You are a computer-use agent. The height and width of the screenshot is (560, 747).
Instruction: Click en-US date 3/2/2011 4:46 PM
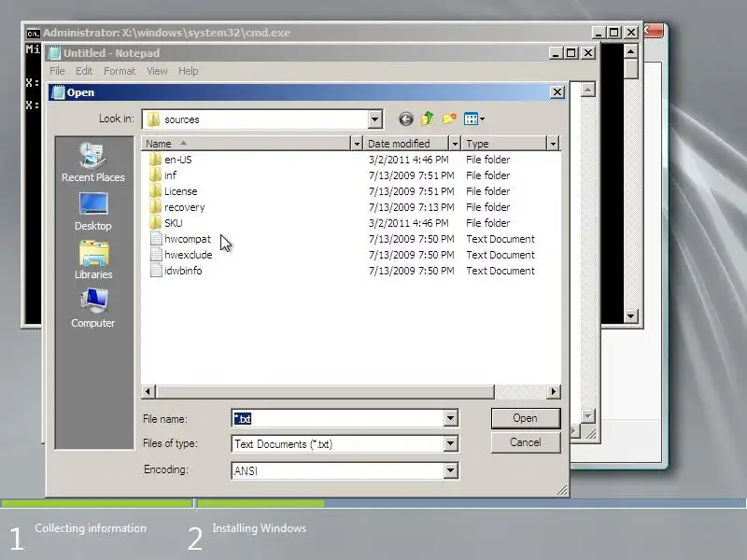[x=408, y=160]
